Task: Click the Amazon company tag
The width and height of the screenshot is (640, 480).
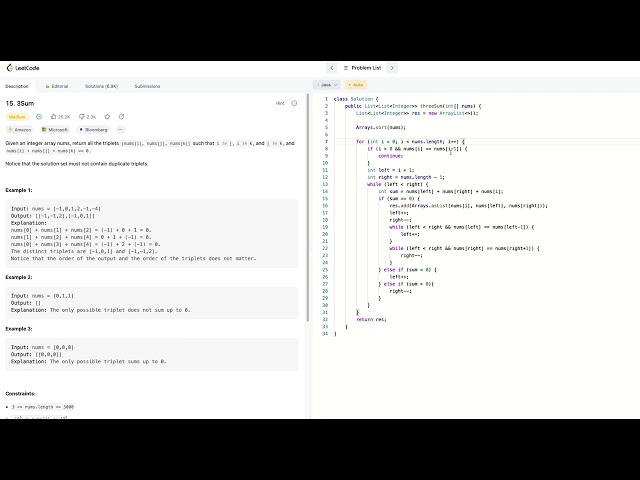Action: tap(20, 130)
